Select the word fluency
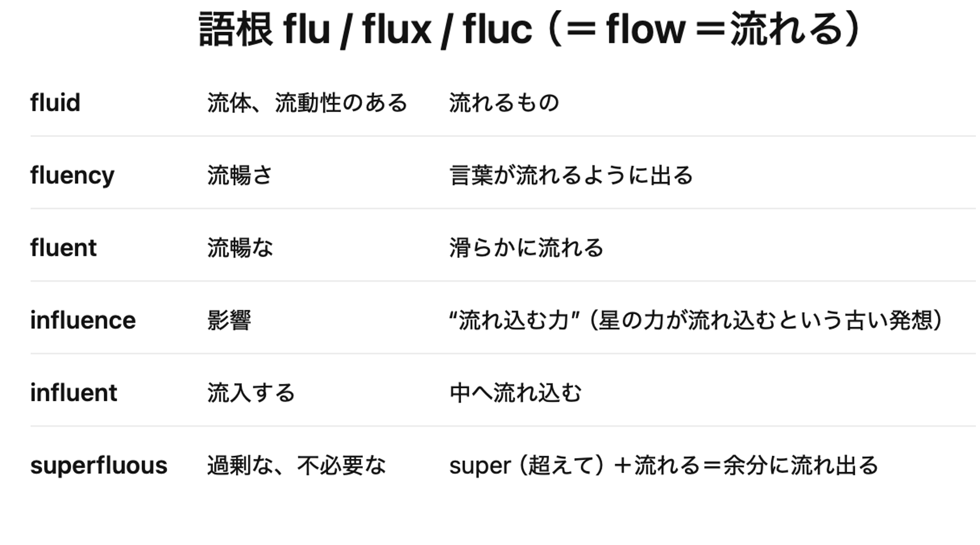This screenshot has height=545, width=980. 72,175
